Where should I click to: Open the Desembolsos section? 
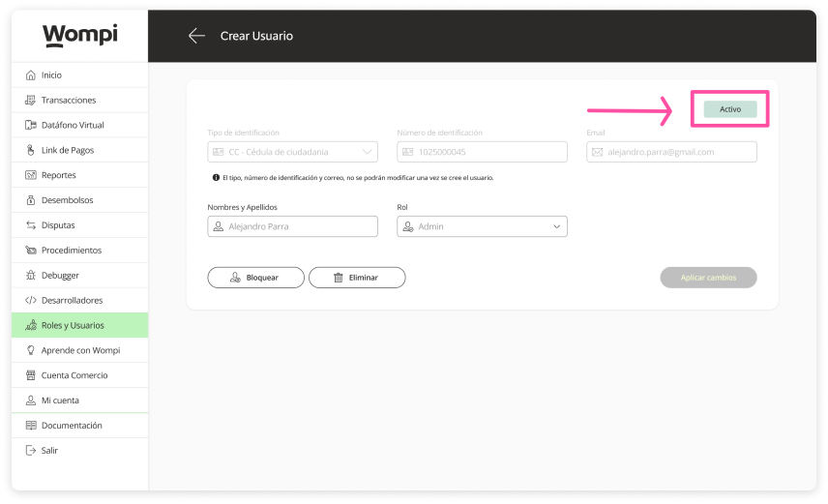pyautogui.click(x=66, y=200)
